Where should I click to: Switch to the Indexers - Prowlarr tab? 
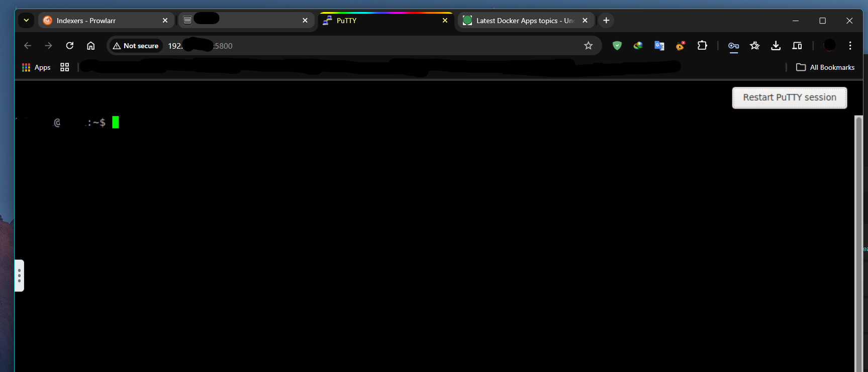(101, 21)
